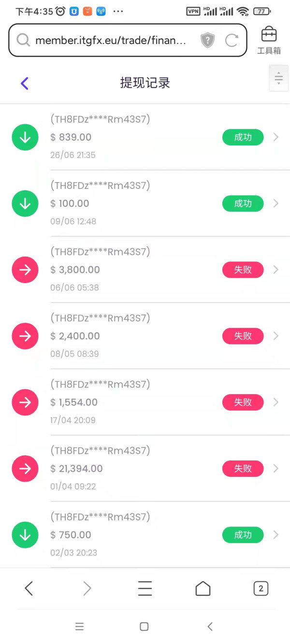Click green down-arrow icon for $839.00 withdrawal
The width and height of the screenshot is (290, 644).
(x=25, y=137)
